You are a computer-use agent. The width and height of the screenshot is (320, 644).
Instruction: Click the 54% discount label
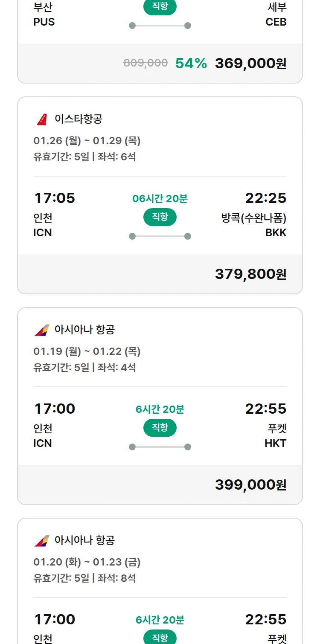coord(191,64)
